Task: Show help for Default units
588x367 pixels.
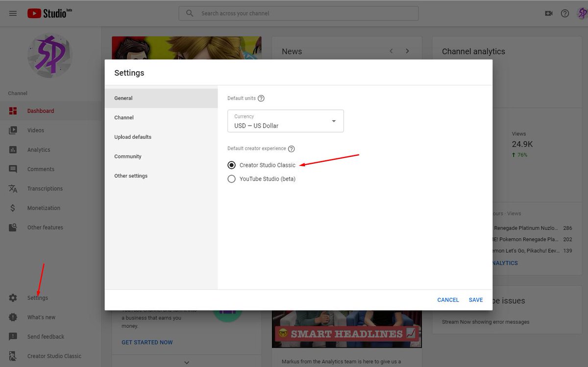Action: point(261,98)
